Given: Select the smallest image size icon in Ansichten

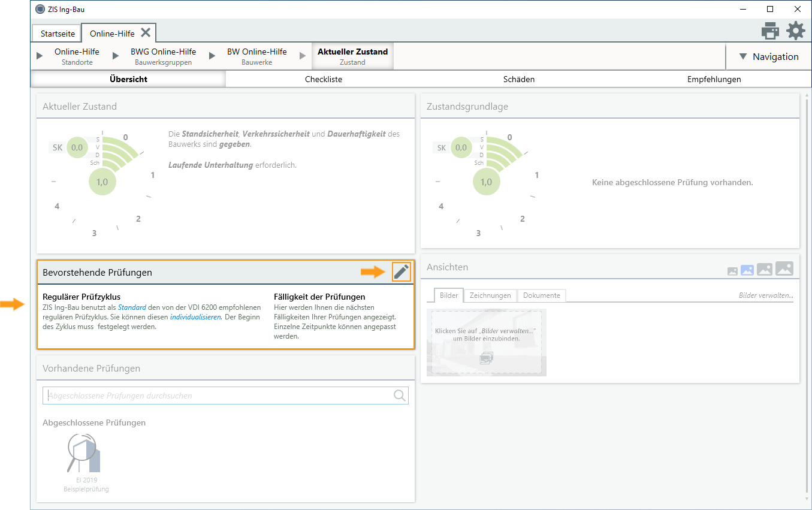Looking at the screenshot, I should click(732, 271).
